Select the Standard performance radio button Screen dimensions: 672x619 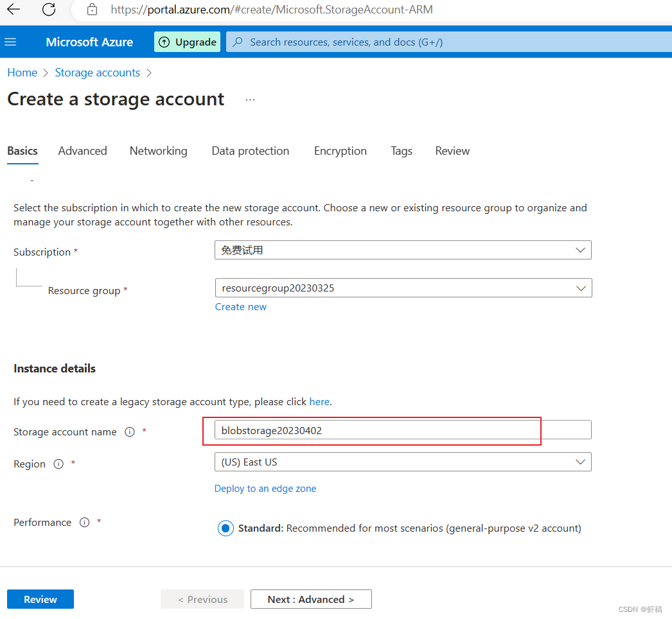coord(225,528)
